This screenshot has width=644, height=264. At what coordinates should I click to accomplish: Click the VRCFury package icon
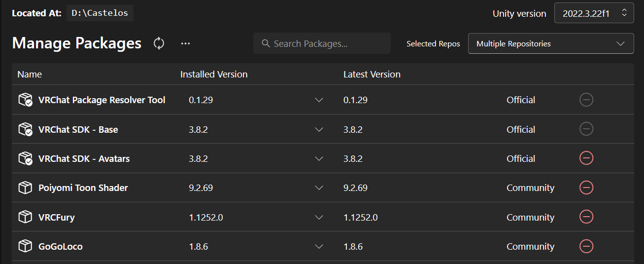click(25, 217)
